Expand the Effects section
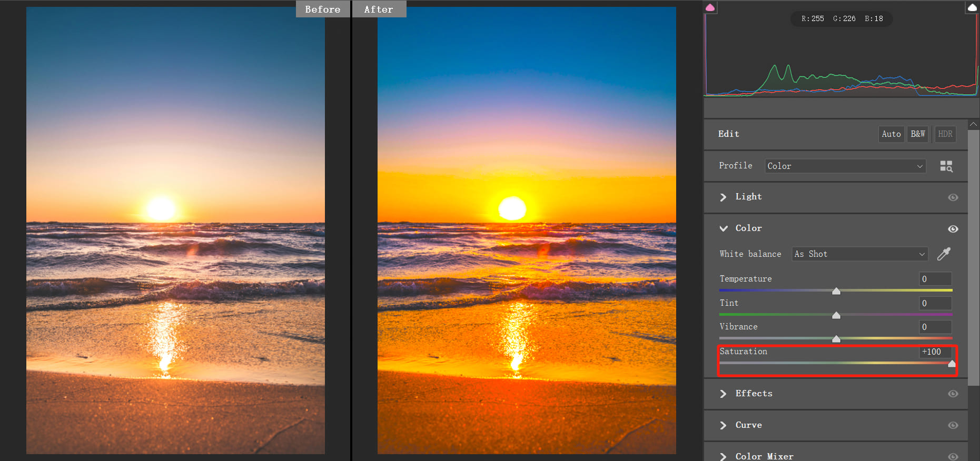The height and width of the screenshot is (461, 980). pyautogui.click(x=724, y=394)
